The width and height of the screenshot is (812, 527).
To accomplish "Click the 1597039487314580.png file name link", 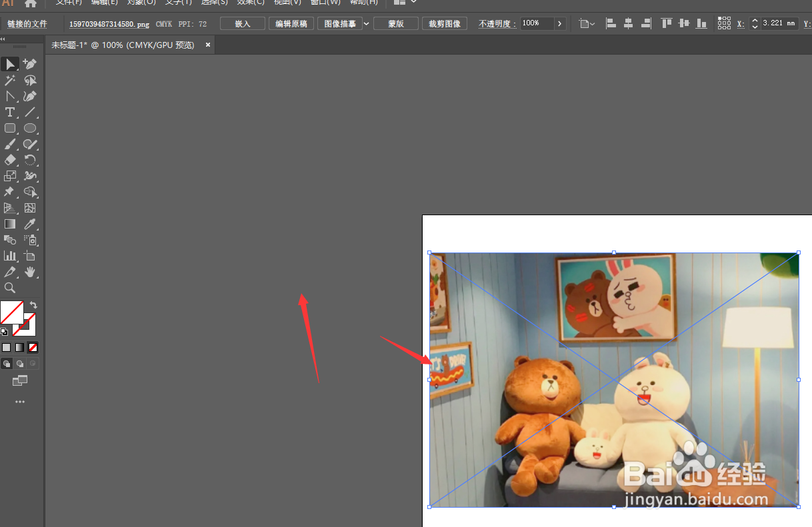I will click(x=109, y=24).
